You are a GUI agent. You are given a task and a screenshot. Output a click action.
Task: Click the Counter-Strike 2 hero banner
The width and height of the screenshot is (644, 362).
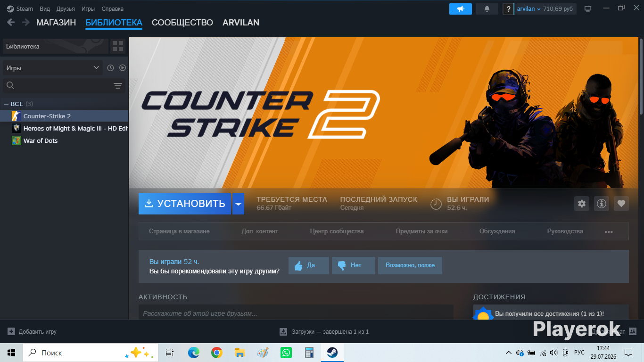[x=383, y=113]
